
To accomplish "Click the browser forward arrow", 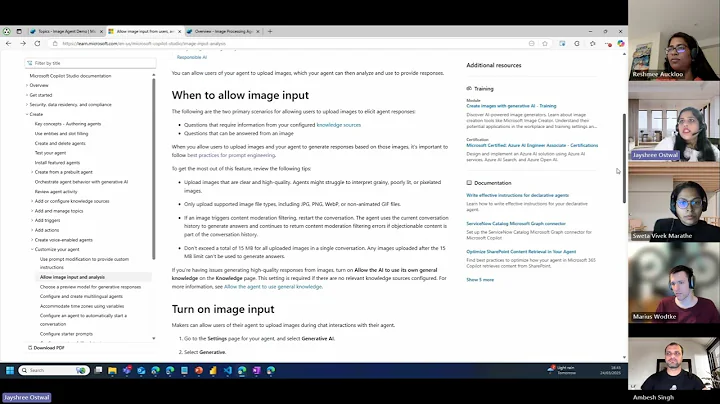I will point(23,43).
